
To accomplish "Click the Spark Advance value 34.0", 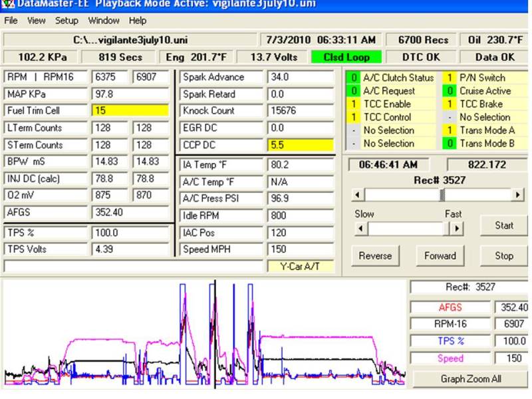I will (x=300, y=77).
